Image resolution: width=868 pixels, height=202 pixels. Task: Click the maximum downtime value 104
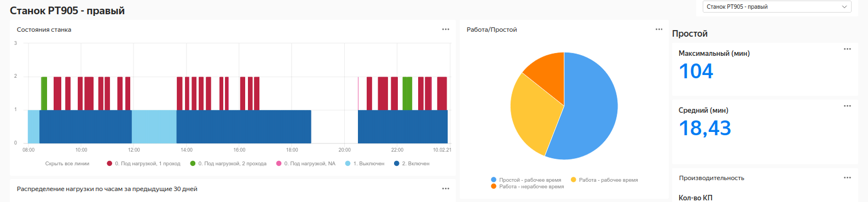point(696,71)
